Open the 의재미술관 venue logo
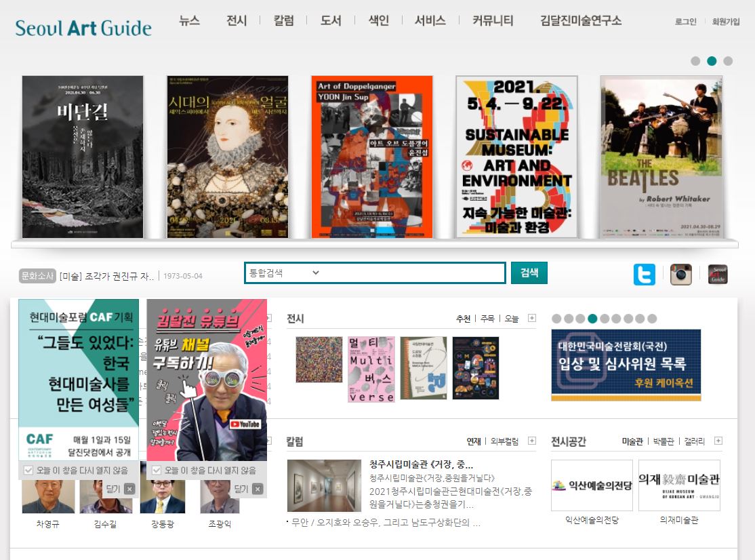The height and width of the screenshot is (560, 755). [679, 485]
